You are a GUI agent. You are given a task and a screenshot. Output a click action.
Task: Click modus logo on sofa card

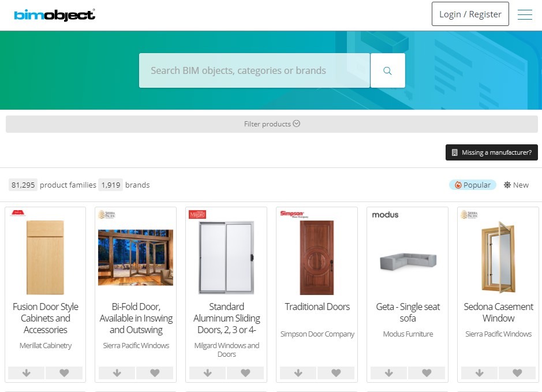pyautogui.click(x=385, y=215)
